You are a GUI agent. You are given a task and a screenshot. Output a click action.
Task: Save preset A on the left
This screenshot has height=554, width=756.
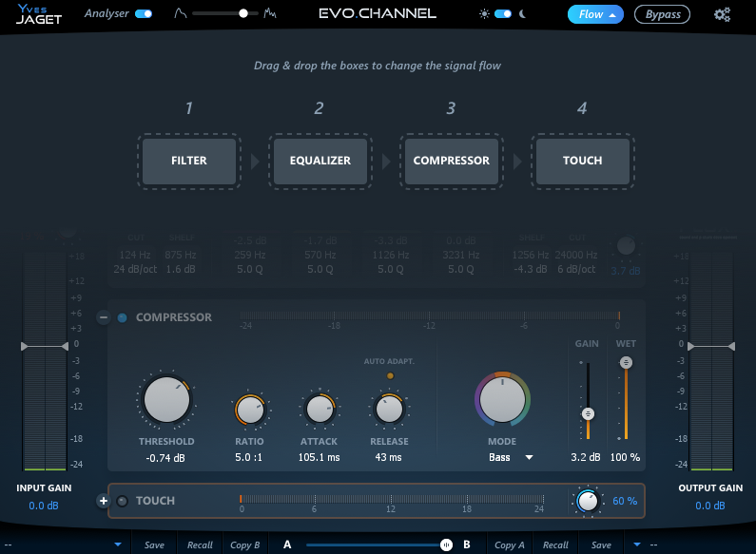point(154,544)
